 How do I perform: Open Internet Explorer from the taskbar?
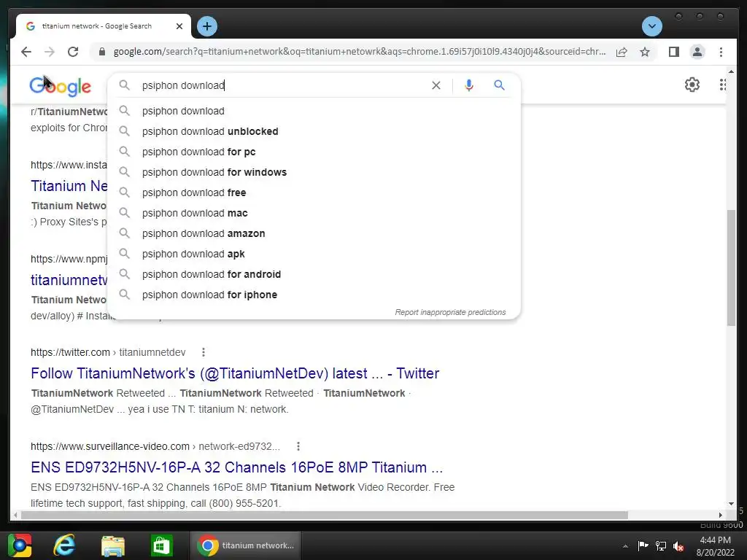[65, 545]
